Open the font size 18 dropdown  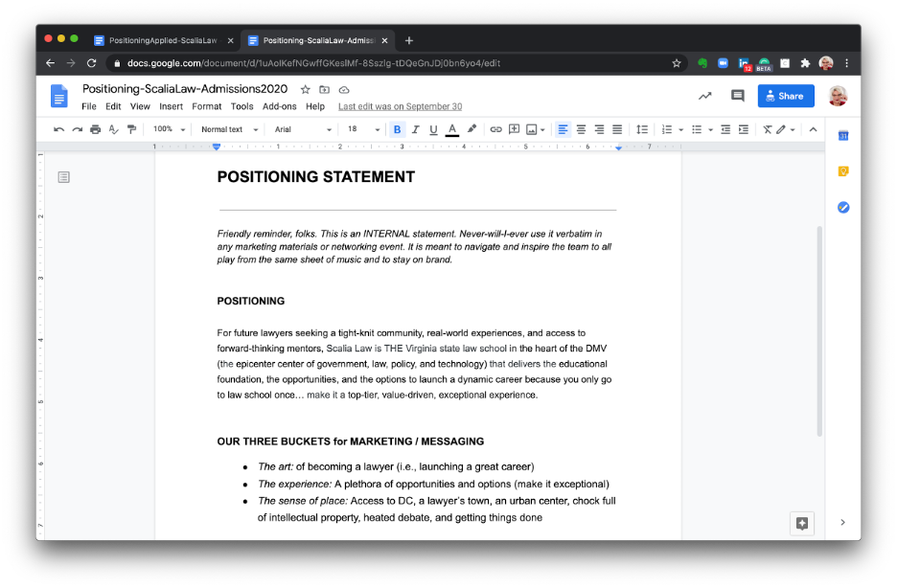364,129
